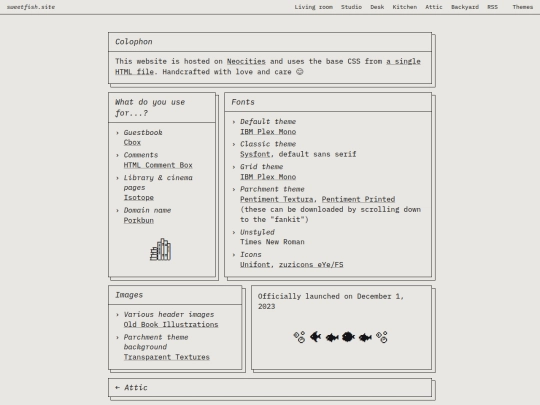Click 'Officially launched on December 1, 2023' text
Viewport: 540px width, 405px height.
(331, 301)
